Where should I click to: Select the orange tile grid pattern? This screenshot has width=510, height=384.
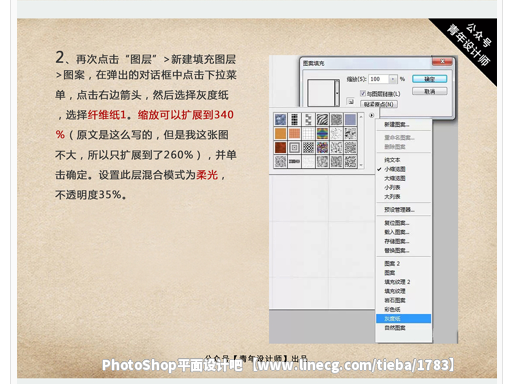click(294, 134)
